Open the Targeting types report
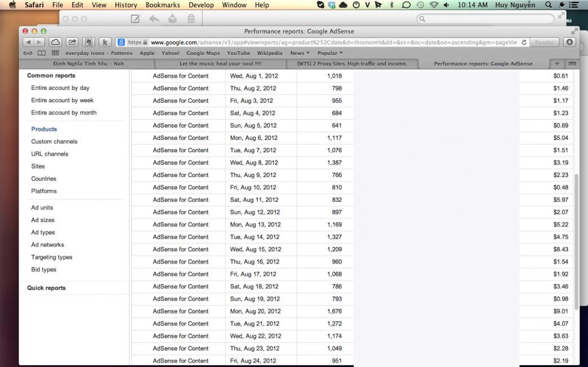Screen dimensions: 588x367 point(51,257)
